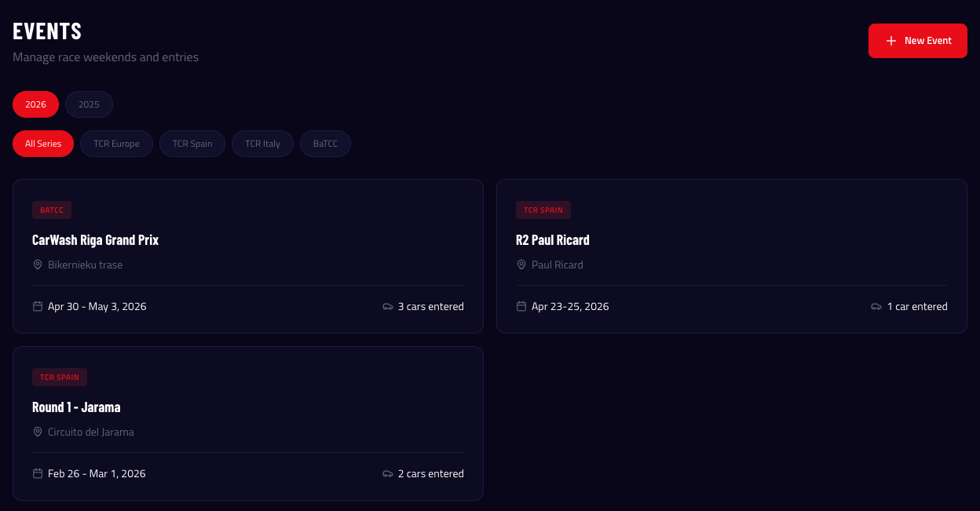Select the All Series filter pill

click(43, 144)
